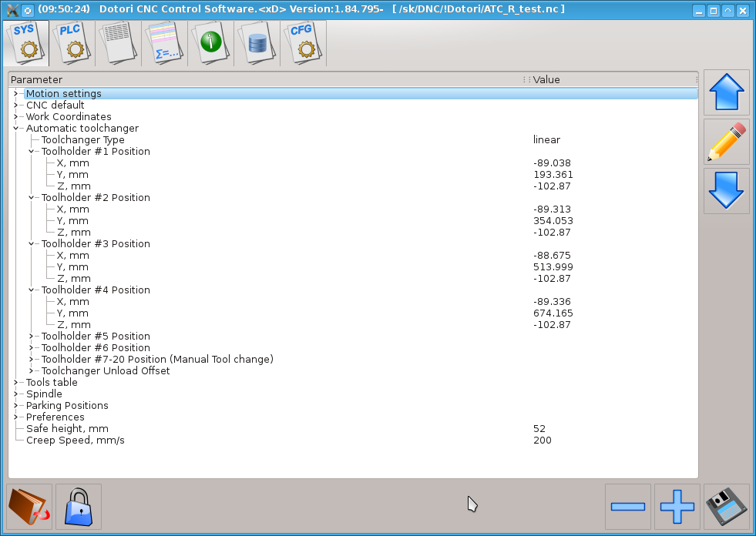Viewport: 756px width, 536px height.
Task: Expand the Motion settings node
Action: 16,93
